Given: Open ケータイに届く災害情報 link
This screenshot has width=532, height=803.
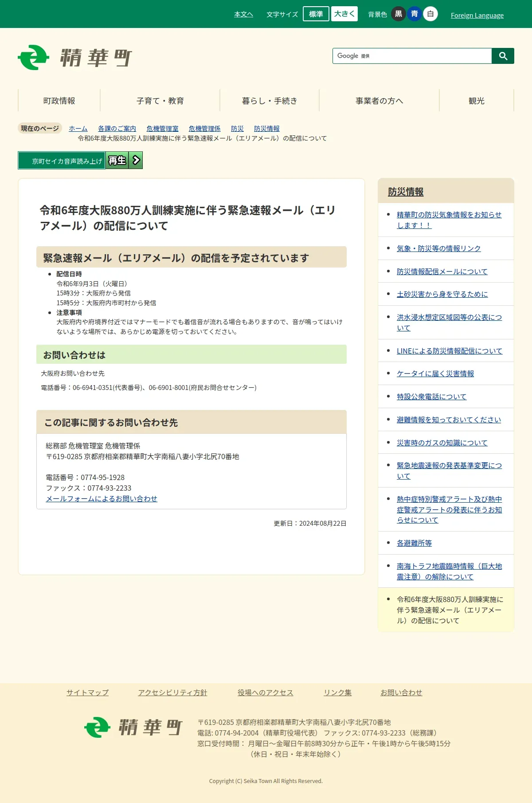Looking at the screenshot, I should coord(435,374).
